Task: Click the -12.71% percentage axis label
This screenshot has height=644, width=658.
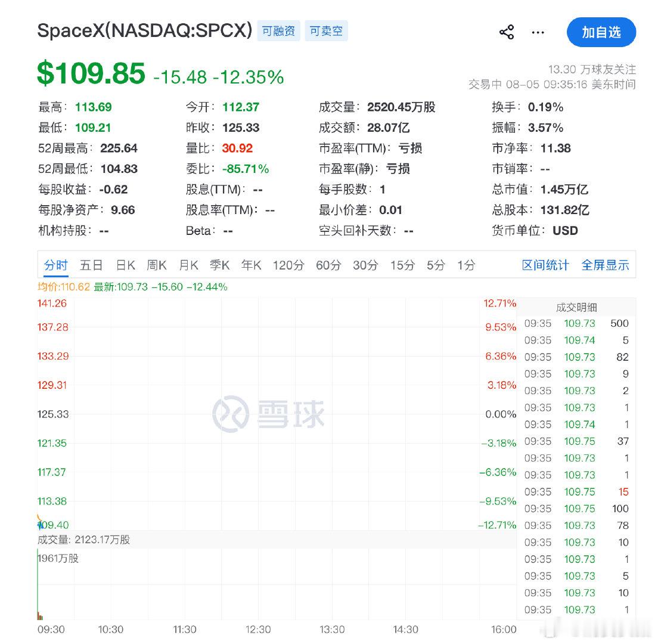Action: 497,525
